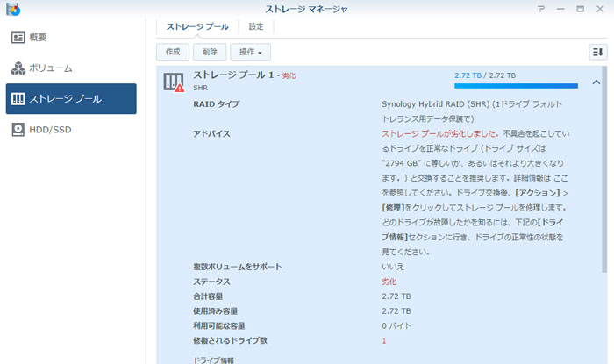
Task: Select the ストレージ プール sidebar item
Action: [71, 98]
